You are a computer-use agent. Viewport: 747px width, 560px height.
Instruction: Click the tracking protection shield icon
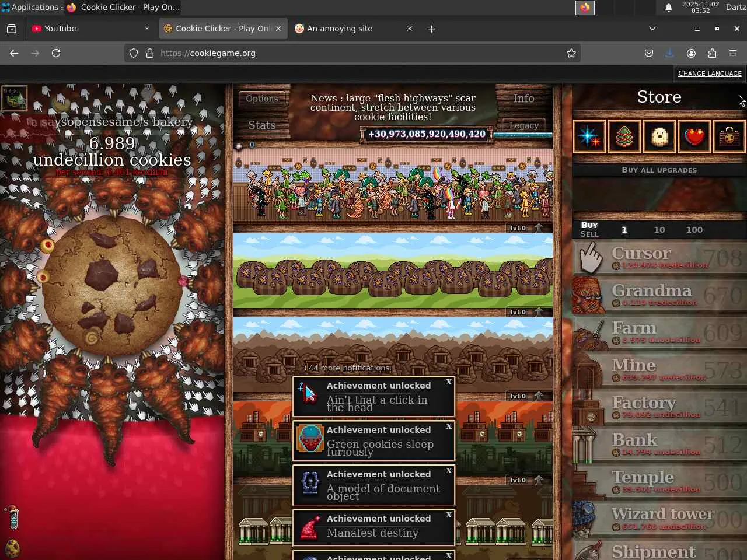[x=134, y=53]
